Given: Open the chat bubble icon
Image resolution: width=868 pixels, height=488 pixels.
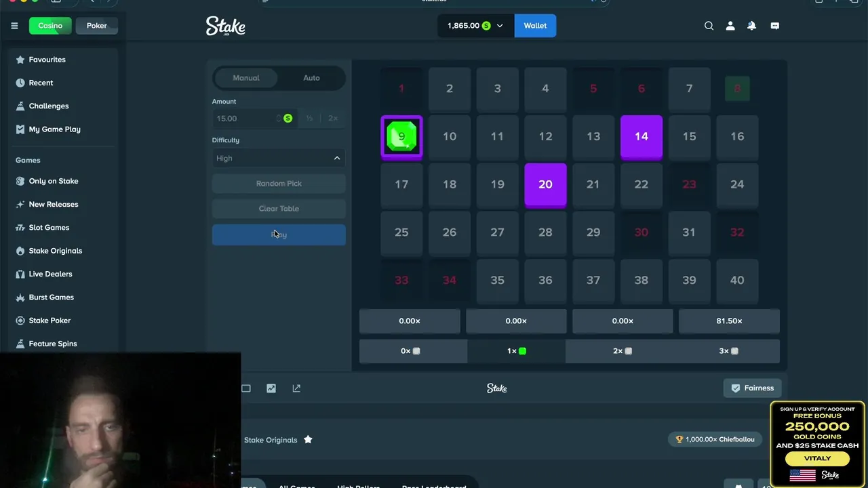Looking at the screenshot, I should [774, 26].
